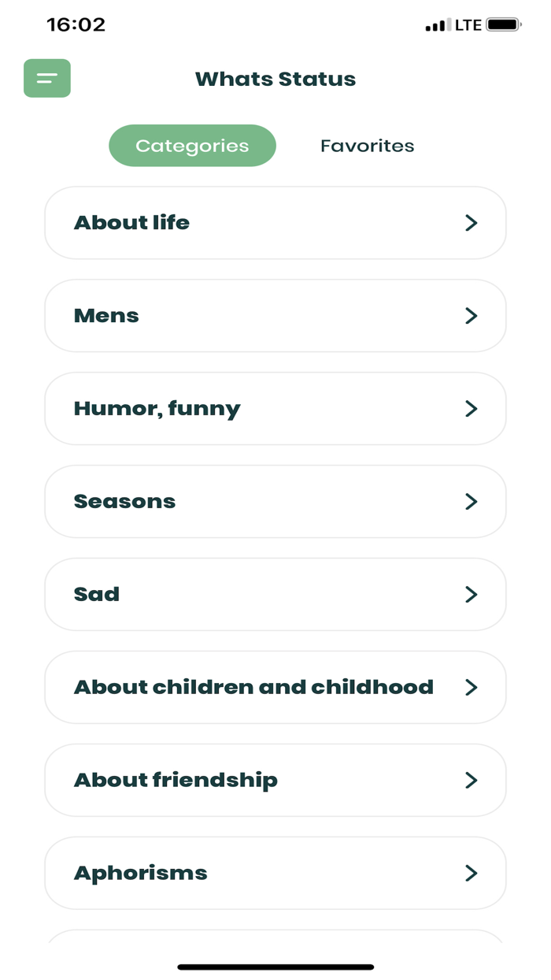The height and width of the screenshot is (980, 551).
Task: Click the chevron on the Sad row
Action: [471, 594]
